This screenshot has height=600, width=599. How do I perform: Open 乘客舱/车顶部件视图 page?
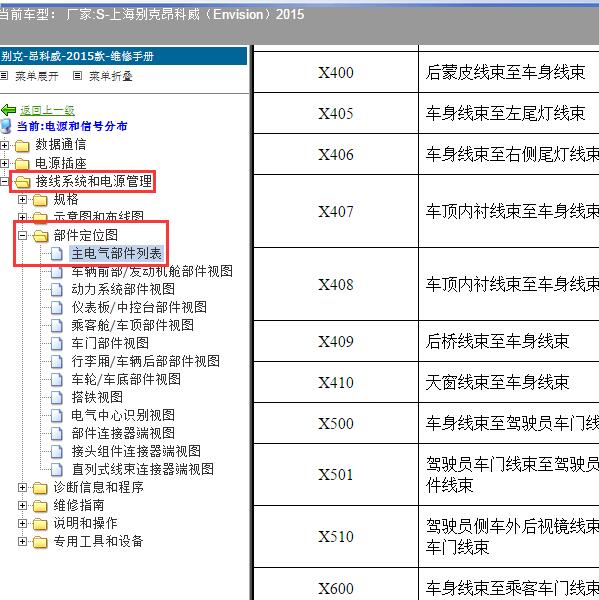pyautogui.click(x=132, y=325)
